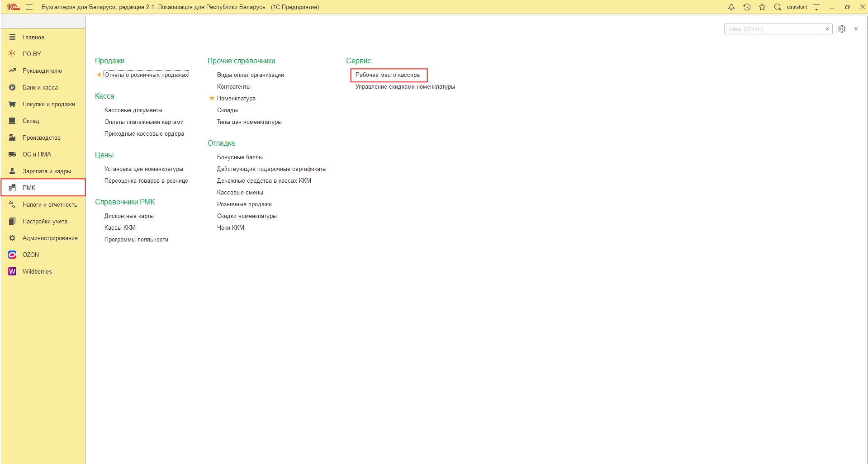The image size is (868, 464).
Task: Open the notifications bell icon
Action: click(x=731, y=7)
